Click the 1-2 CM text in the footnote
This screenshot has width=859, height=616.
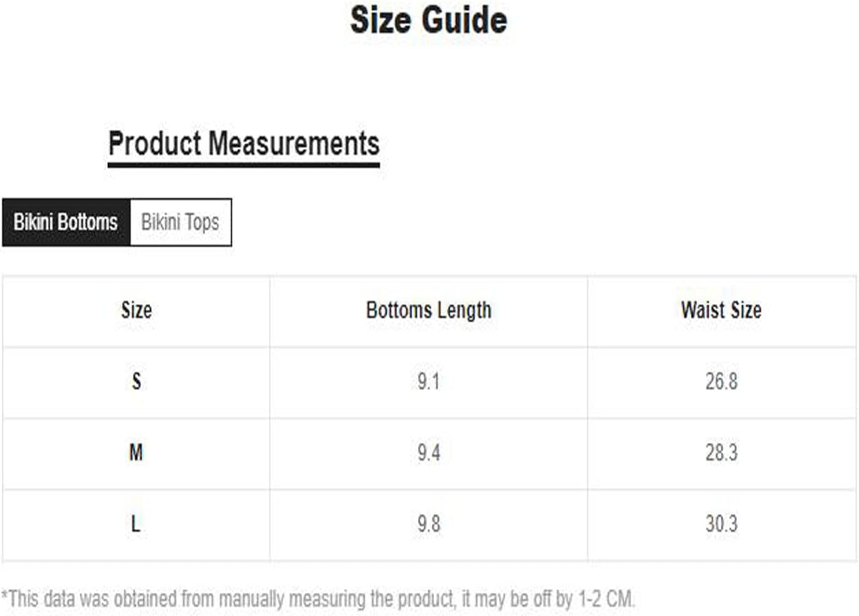tap(606, 598)
